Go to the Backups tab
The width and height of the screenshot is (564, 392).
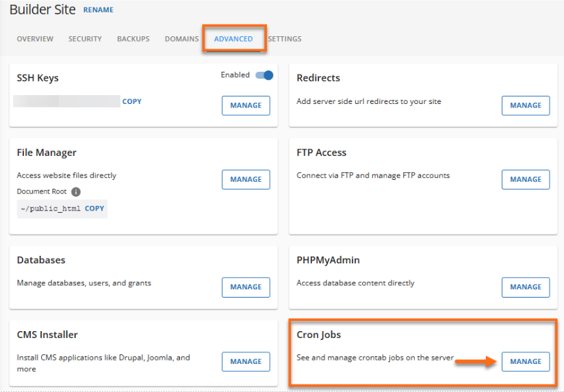133,39
